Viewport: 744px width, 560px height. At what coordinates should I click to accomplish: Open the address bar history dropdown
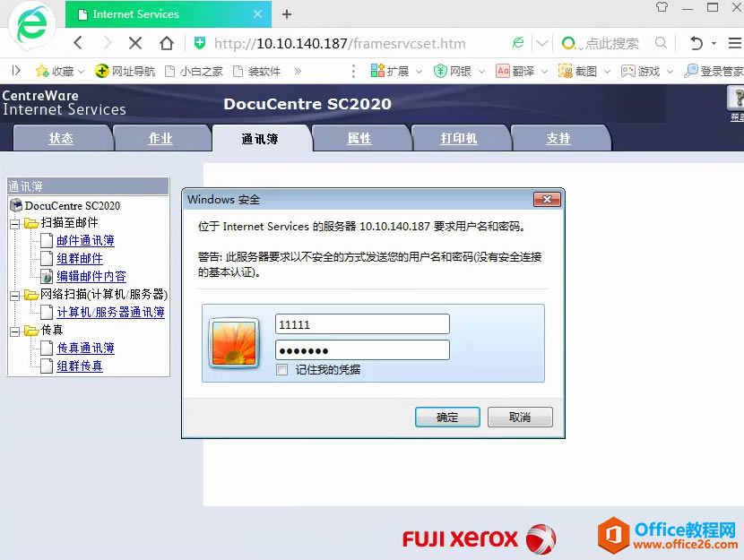coord(542,44)
